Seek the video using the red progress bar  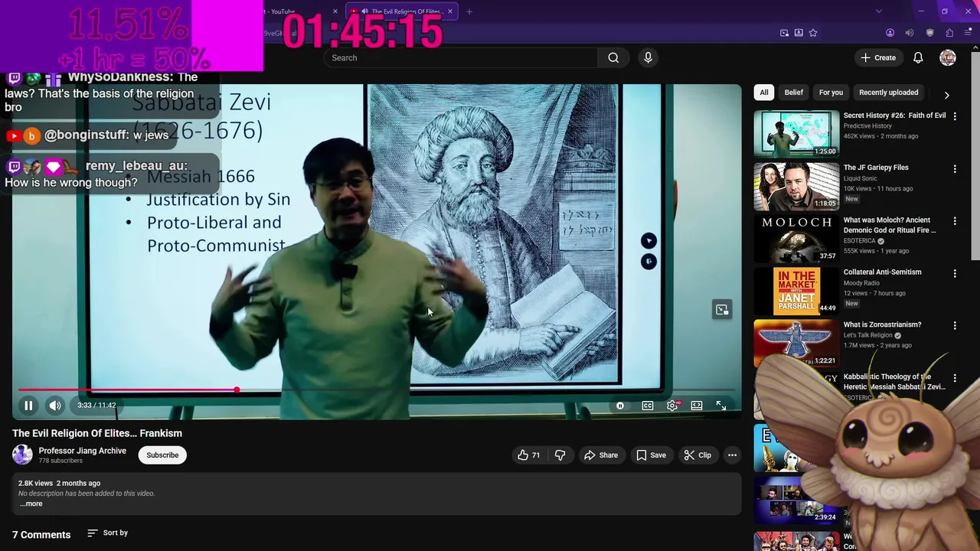375,390
